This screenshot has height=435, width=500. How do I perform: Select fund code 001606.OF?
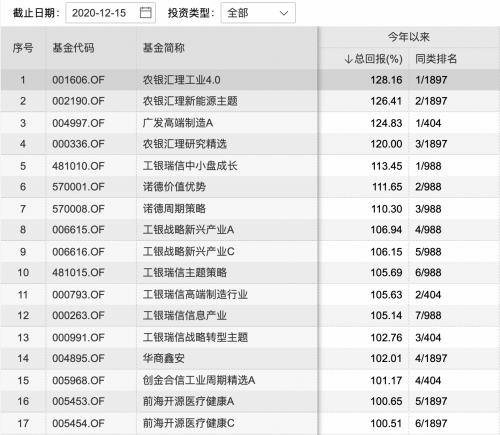tap(78, 80)
